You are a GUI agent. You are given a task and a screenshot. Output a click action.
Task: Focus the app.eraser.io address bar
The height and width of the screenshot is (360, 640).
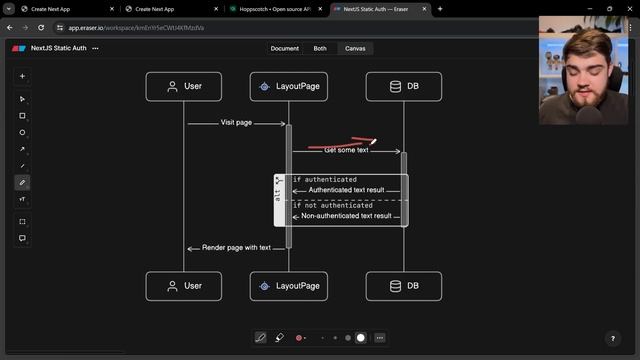pyautogui.click(x=136, y=28)
